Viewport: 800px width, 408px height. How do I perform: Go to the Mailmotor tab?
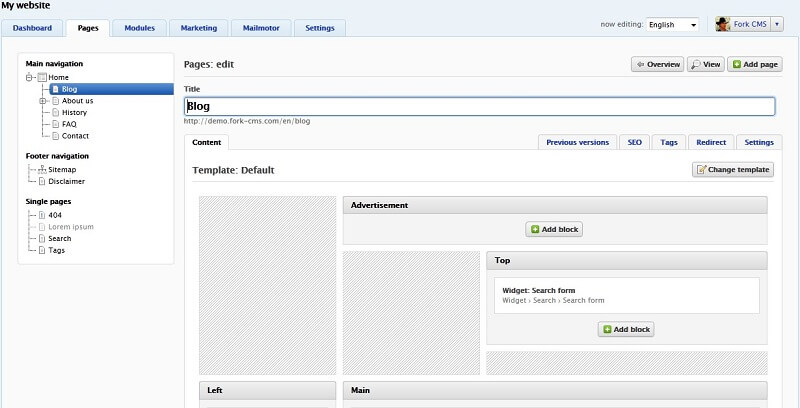(x=261, y=28)
